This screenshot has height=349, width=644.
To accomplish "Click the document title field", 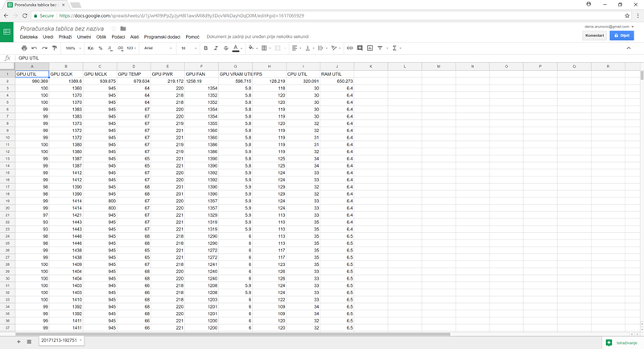I will (x=62, y=28).
